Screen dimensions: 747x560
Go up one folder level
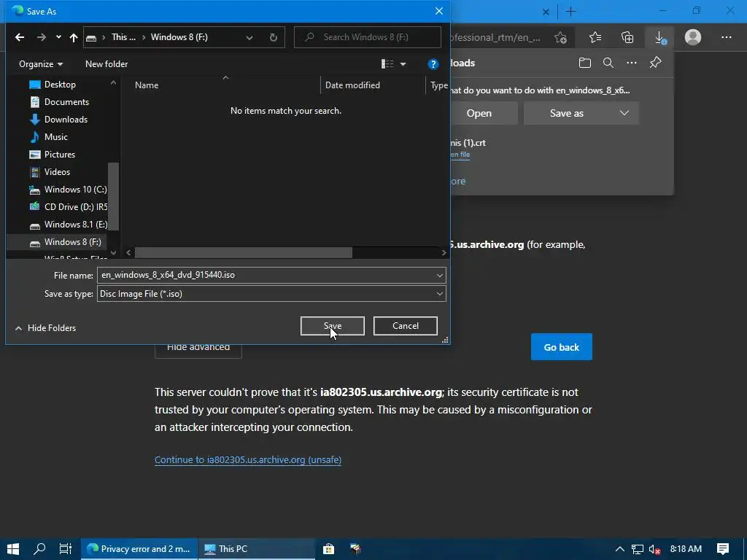point(74,37)
